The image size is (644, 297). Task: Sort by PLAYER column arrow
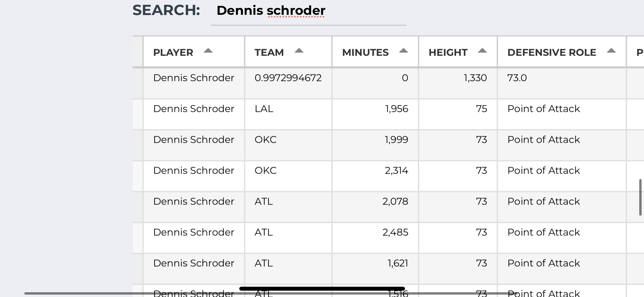coord(208,51)
